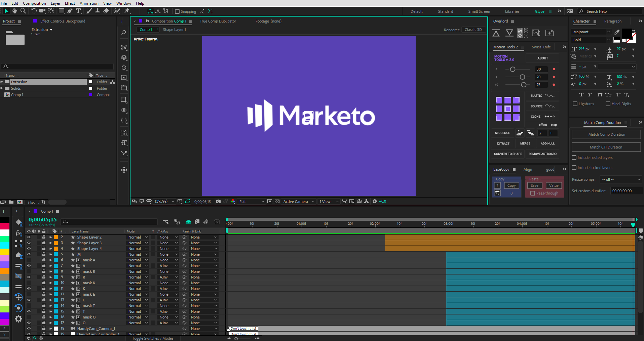Toggle transparency grid in viewer footer
644x341 pixels.
pyautogui.click(x=277, y=202)
